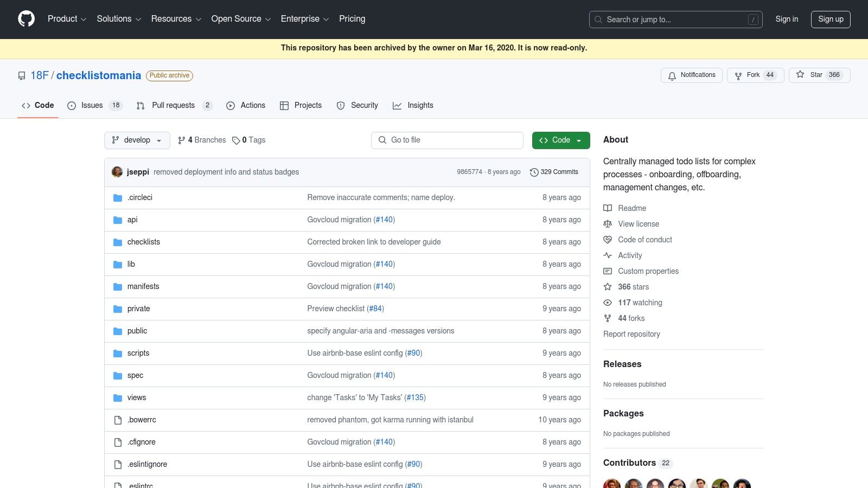Open the Pricing page
The width and height of the screenshot is (868, 488).
(x=352, y=19)
